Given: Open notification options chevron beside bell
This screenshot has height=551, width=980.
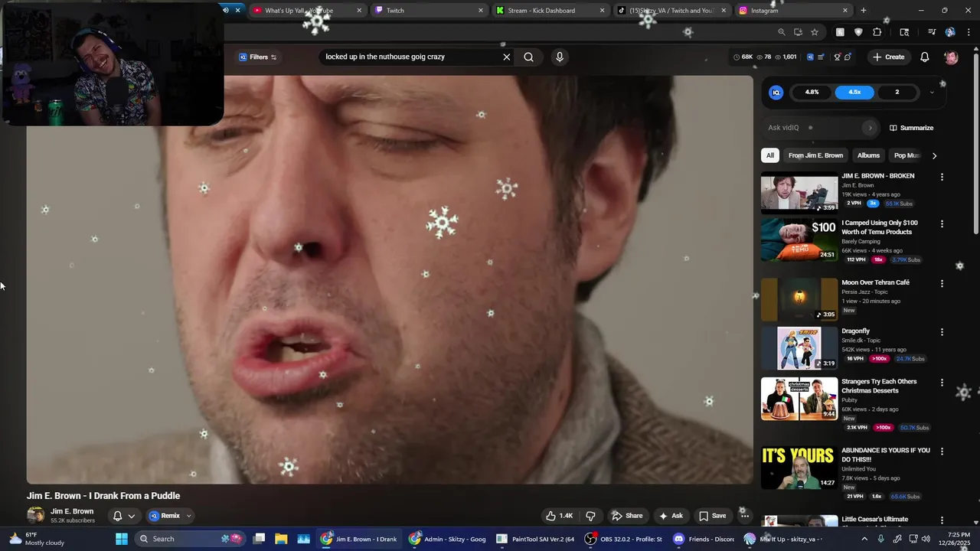Looking at the screenshot, I should pyautogui.click(x=131, y=516).
